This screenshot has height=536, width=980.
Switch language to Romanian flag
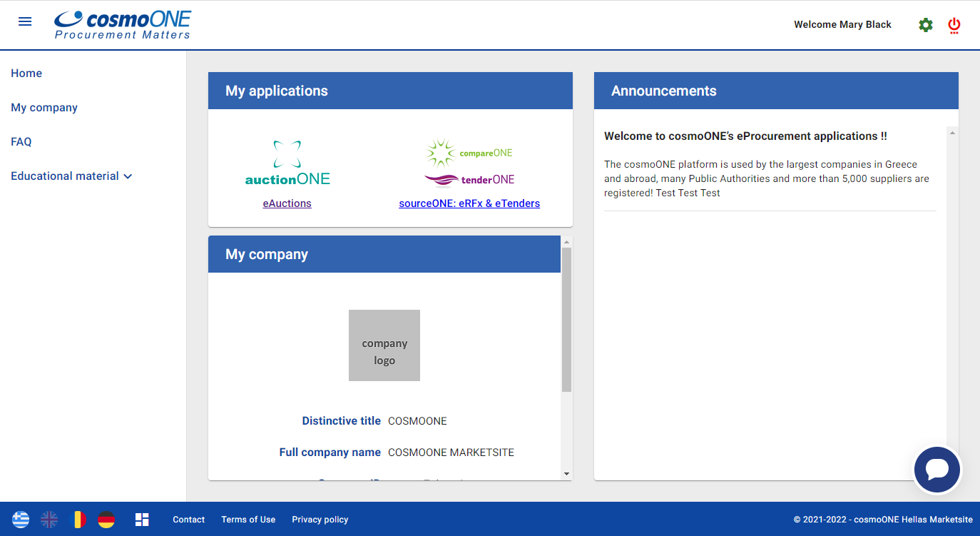[79, 520]
